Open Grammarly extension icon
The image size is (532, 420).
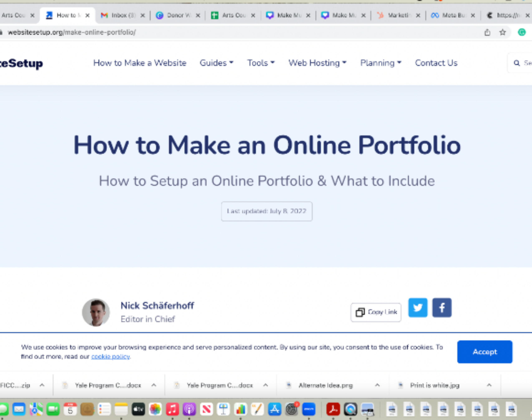(x=522, y=32)
